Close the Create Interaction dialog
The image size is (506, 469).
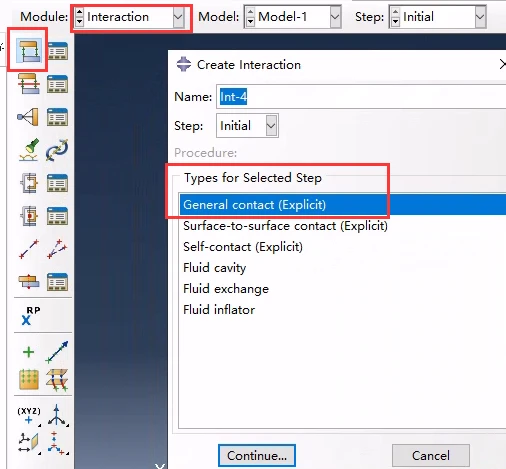coord(502,64)
